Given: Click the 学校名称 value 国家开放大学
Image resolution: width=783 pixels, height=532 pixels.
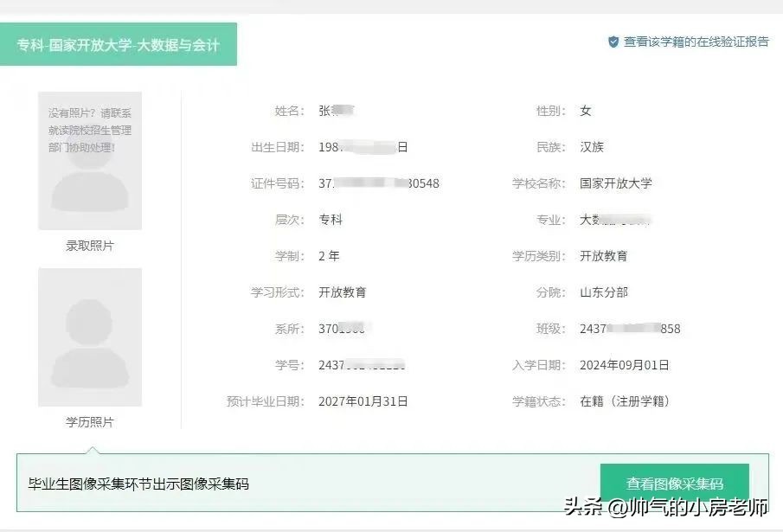Looking at the screenshot, I should click(x=616, y=183).
